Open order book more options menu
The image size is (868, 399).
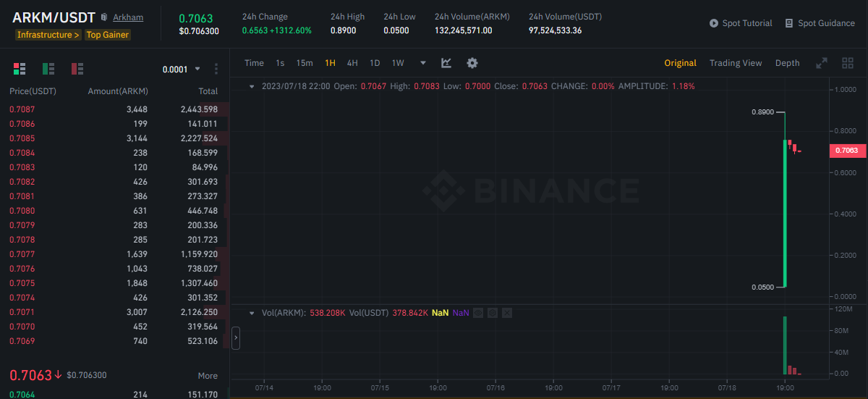pyautogui.click(x=216, y=69)
